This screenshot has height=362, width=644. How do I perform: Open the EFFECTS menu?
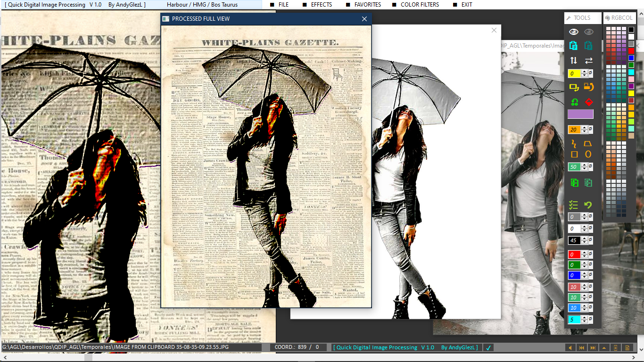click(x=321, y=5)
